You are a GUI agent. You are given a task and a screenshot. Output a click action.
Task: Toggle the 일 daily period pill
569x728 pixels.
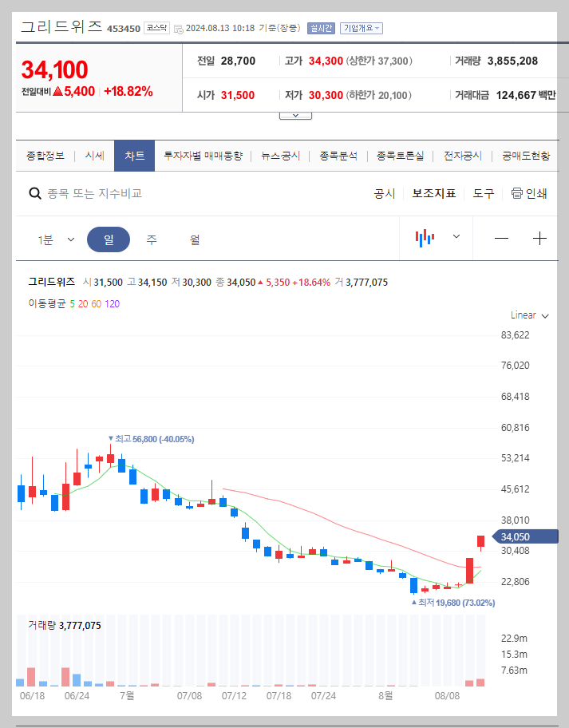coord(108,239)
